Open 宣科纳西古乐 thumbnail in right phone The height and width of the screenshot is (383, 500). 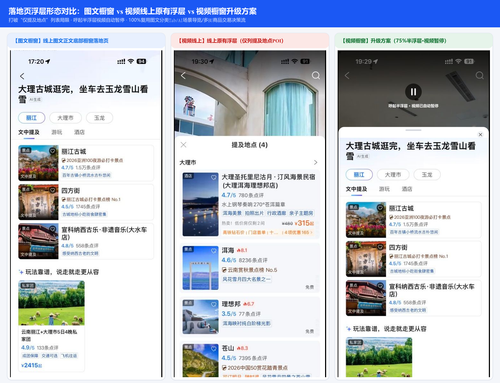366,298
